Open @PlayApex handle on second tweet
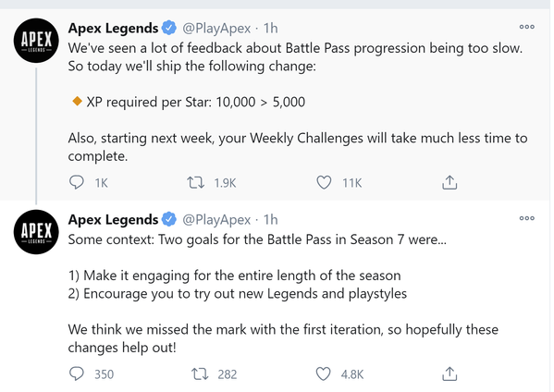 (216, 220)
